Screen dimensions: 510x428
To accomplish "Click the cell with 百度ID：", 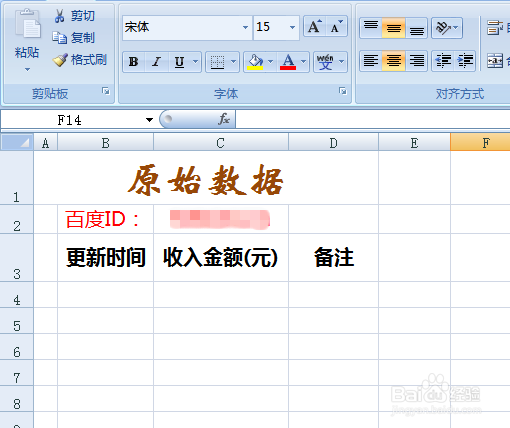I will (105, 219).
